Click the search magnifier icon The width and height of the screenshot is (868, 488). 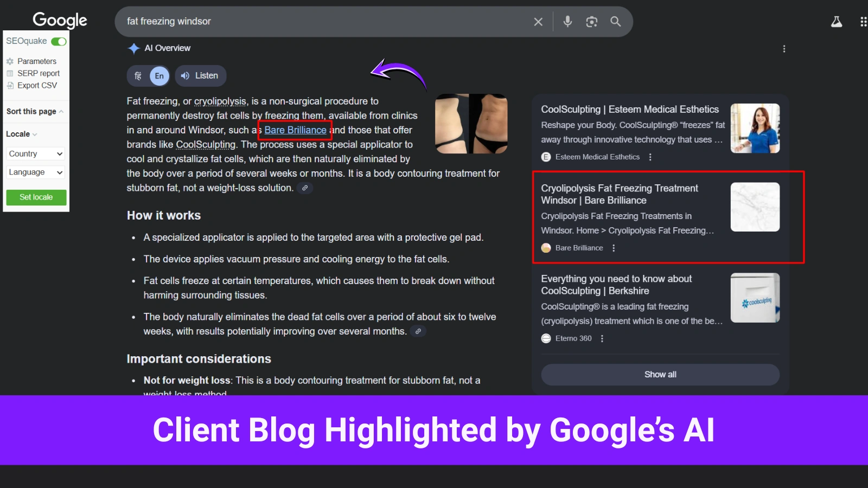pyautogui.click(x=615, y=22)
